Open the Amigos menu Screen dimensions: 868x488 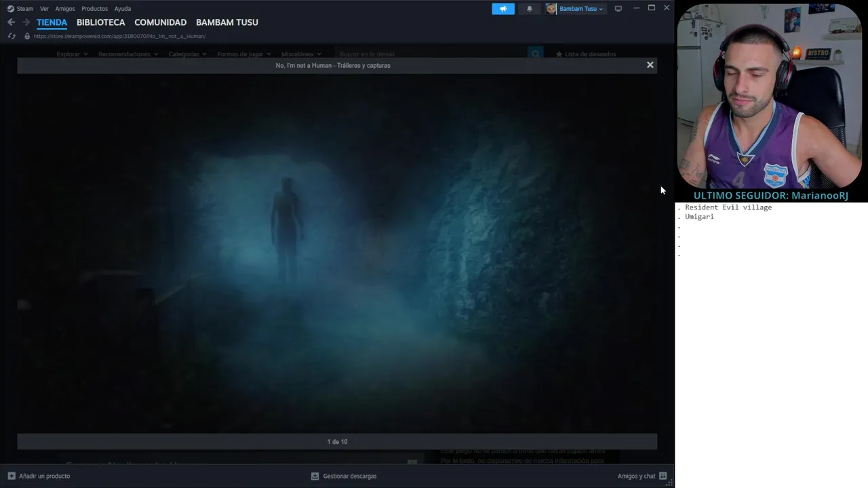65,9
